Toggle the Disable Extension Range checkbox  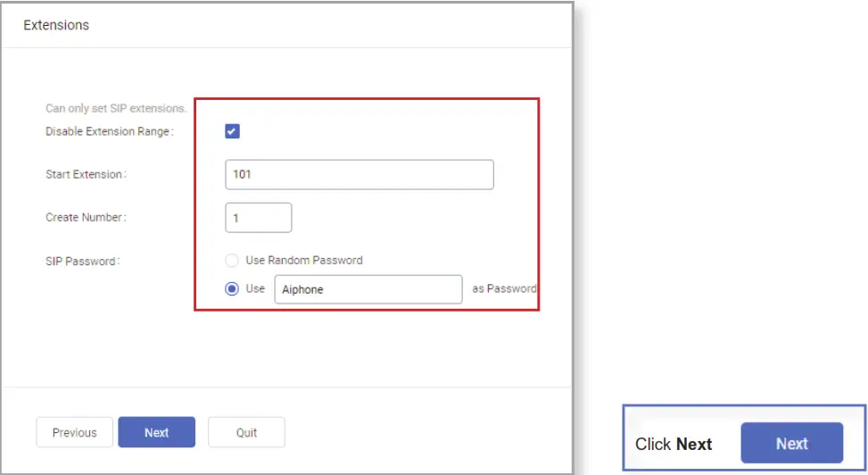point(232,131)
